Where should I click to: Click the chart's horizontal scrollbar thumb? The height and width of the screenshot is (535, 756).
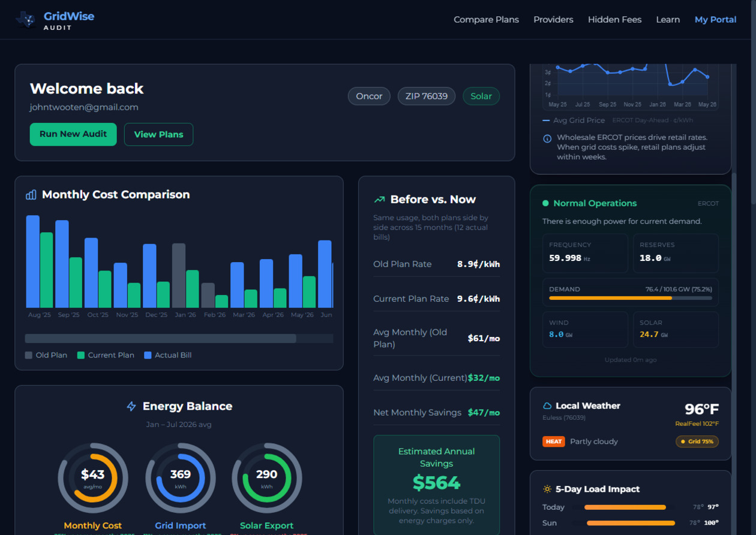point(161,338)
